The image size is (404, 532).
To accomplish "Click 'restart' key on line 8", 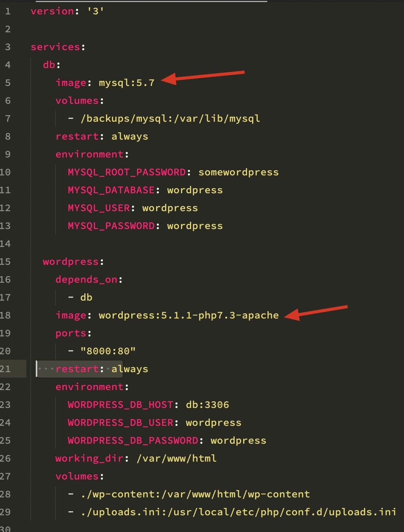I will (77, 136).
